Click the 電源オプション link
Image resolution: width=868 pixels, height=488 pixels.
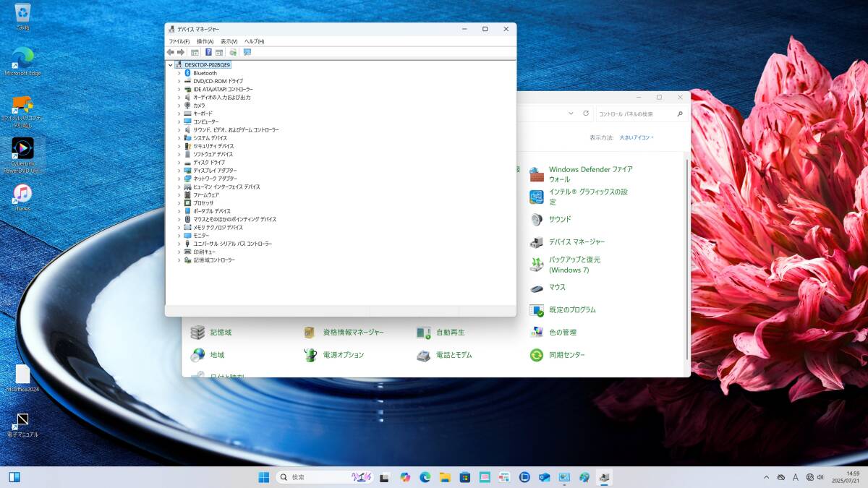click(343, 355)
